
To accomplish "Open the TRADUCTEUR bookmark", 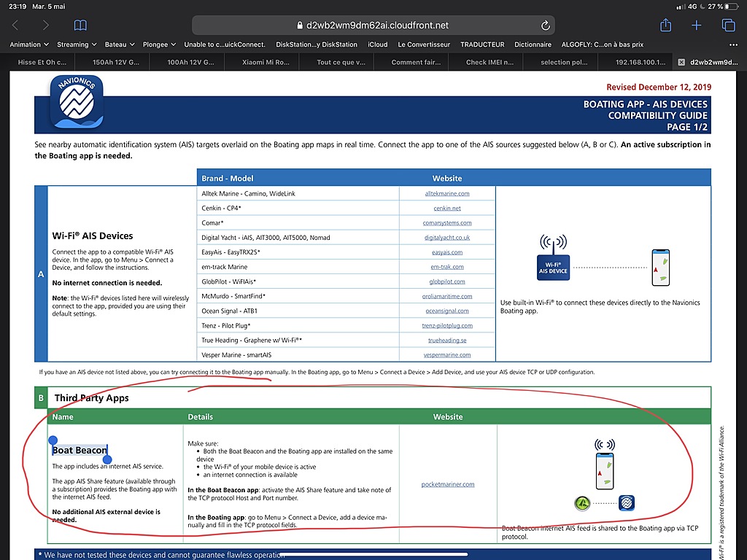I will click(482, 44).
